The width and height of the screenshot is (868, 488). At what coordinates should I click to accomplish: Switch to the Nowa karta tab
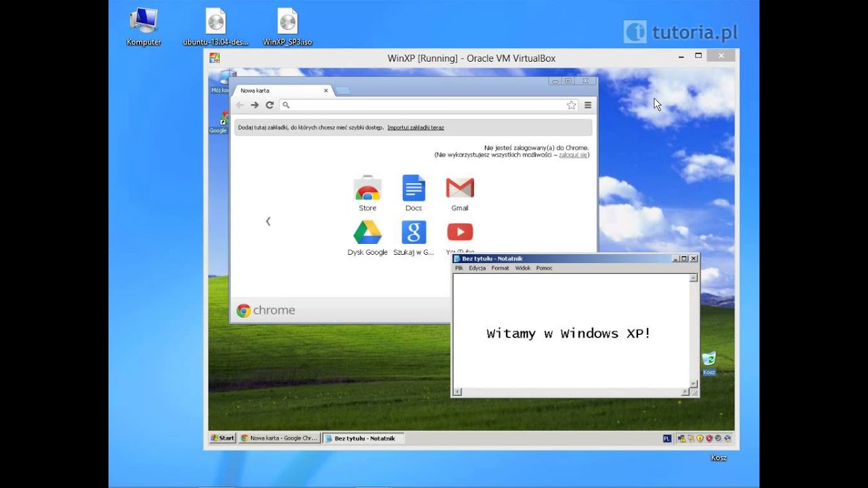(281, 90)
